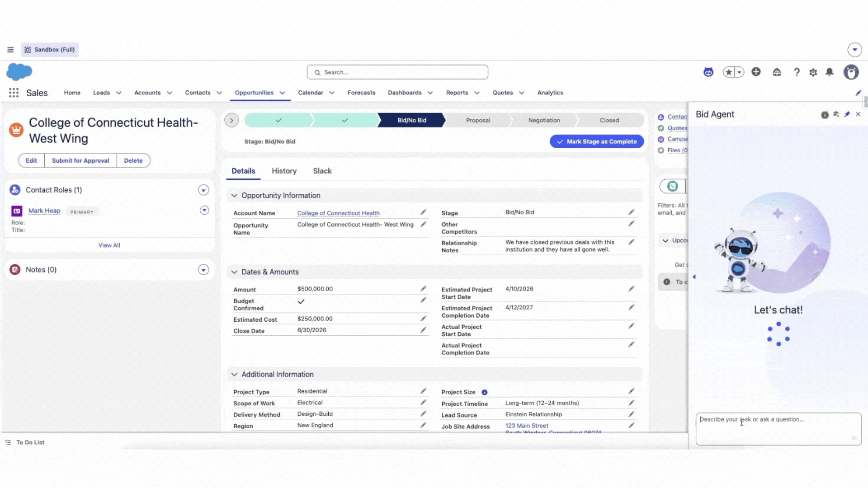Image resolution: width=868 pixels, height=488 pixels.
Task: Close the Bid Agent panel
Action: point(858,114)
